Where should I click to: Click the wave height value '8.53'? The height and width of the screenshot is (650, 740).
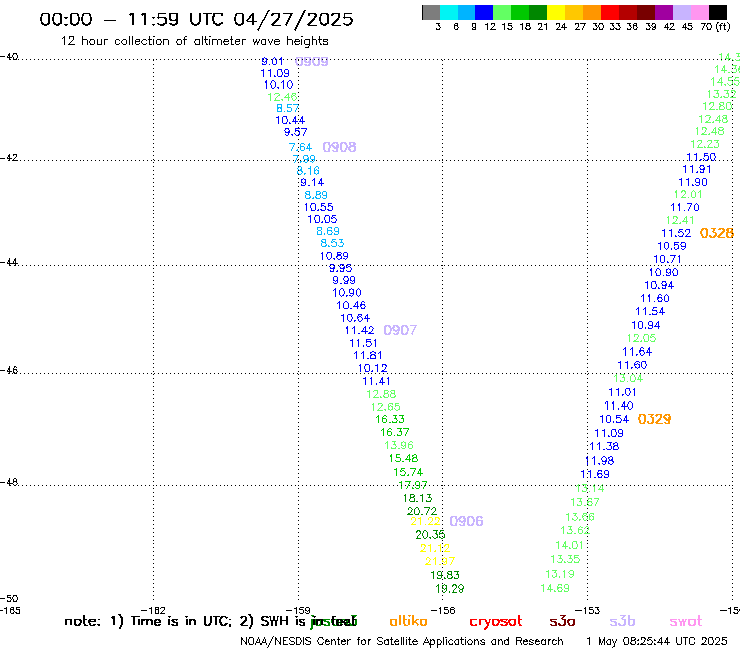[332, 243]
